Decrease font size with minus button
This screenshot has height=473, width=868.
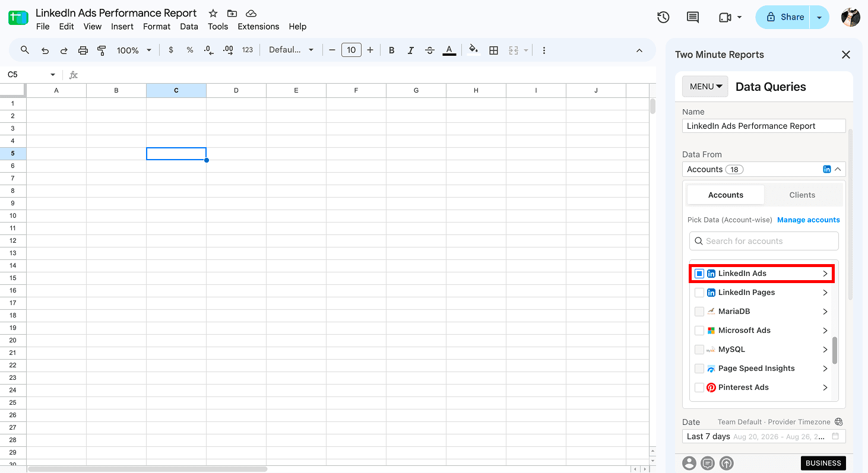coord(332,50)
